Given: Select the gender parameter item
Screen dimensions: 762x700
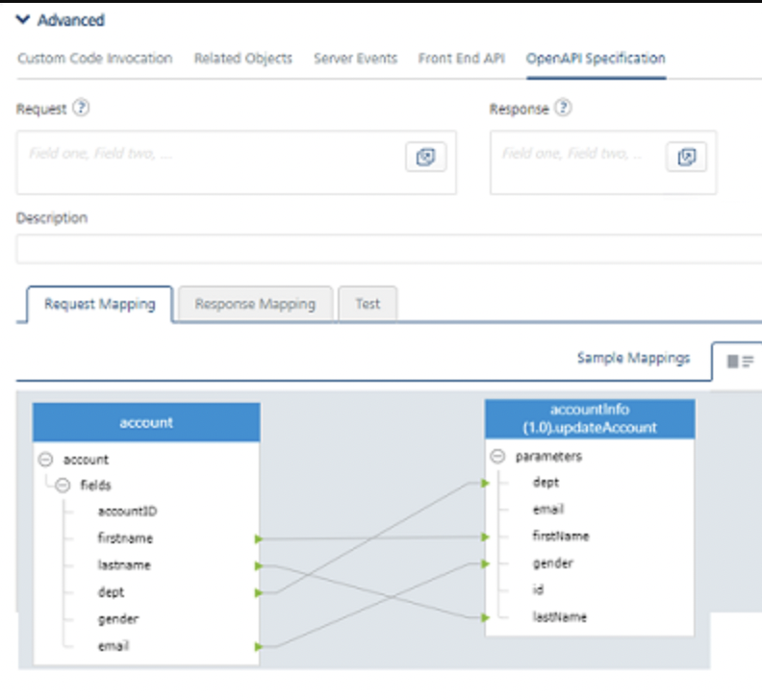Looking at the screenshot, I should 553,563.
